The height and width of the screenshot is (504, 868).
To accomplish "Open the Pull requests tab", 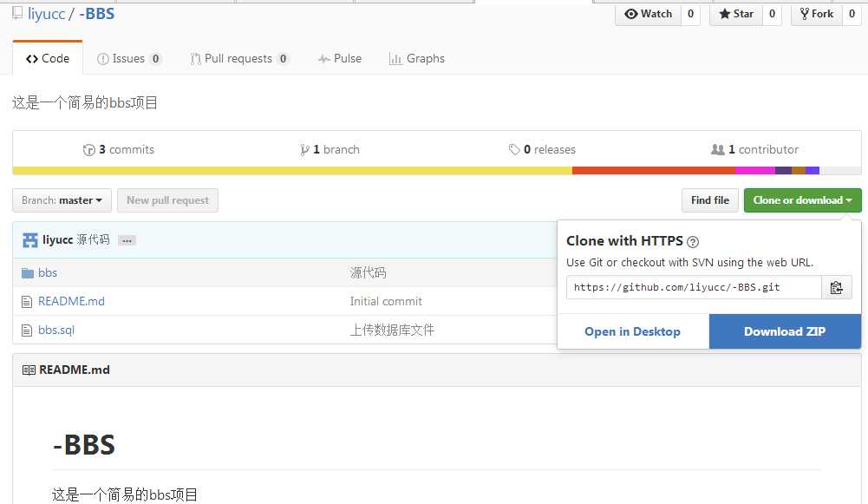I will tap(239, 58).
